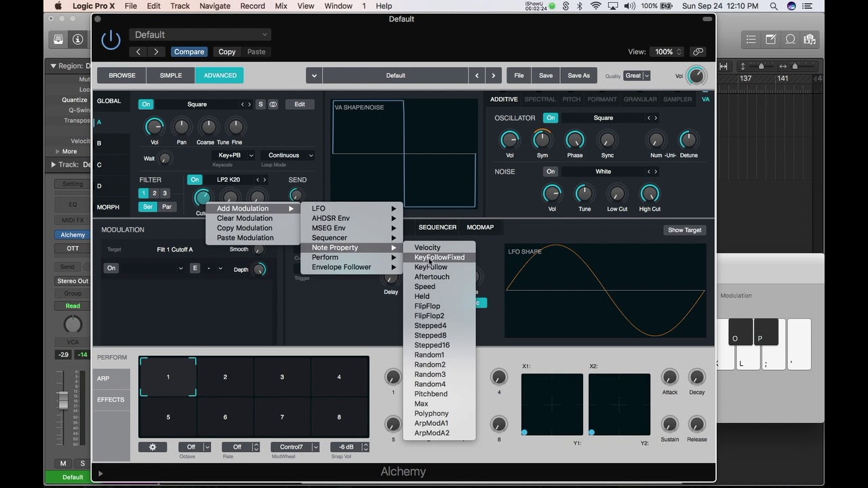Open the perform settings gear icon

click(x=153, y=447)
